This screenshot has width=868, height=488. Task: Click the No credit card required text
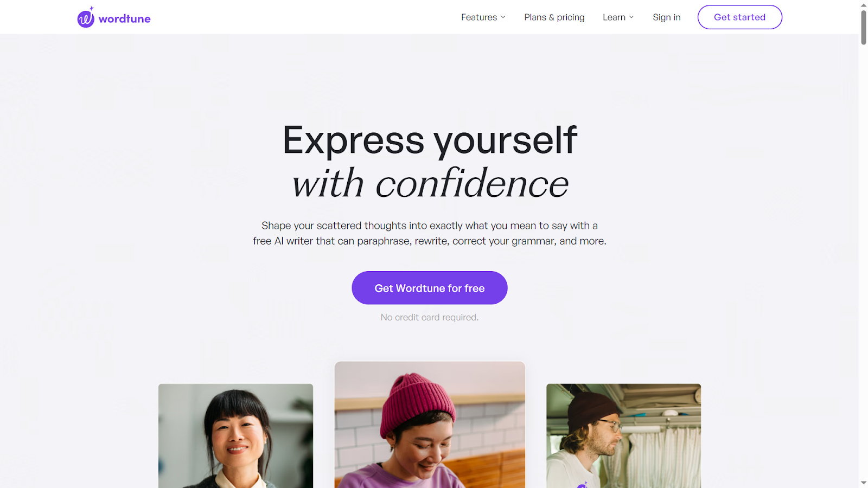pos(430,317)
